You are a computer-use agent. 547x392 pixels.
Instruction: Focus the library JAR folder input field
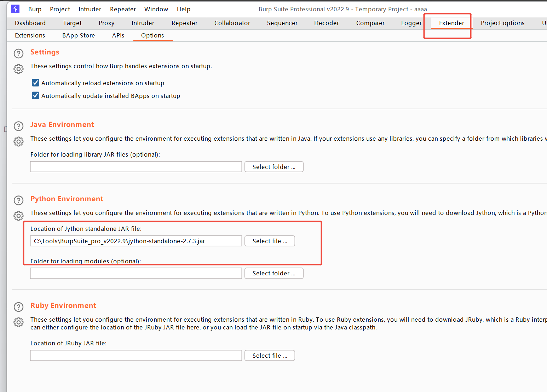click(x=136, y=167)
